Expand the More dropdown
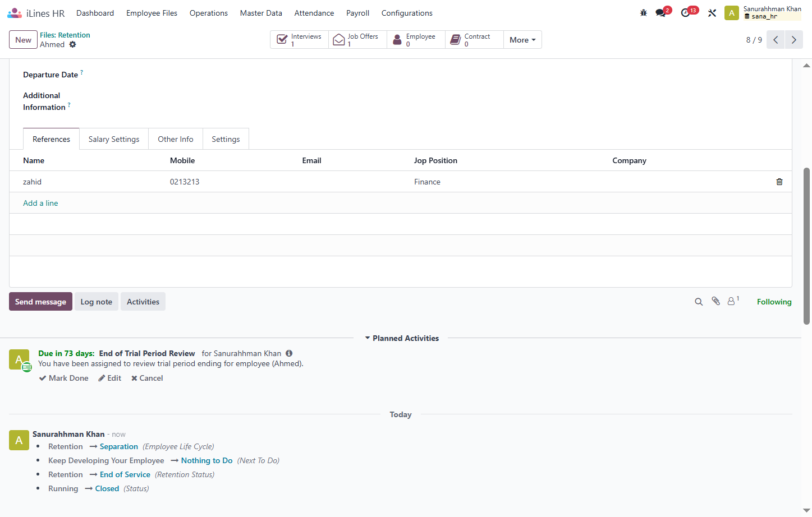Viewport: 812px width, 517px height. (x=522, y=40)
